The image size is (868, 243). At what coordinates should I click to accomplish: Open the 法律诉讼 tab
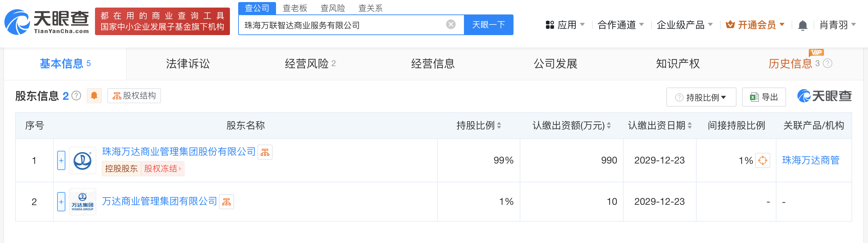point(188,64)
